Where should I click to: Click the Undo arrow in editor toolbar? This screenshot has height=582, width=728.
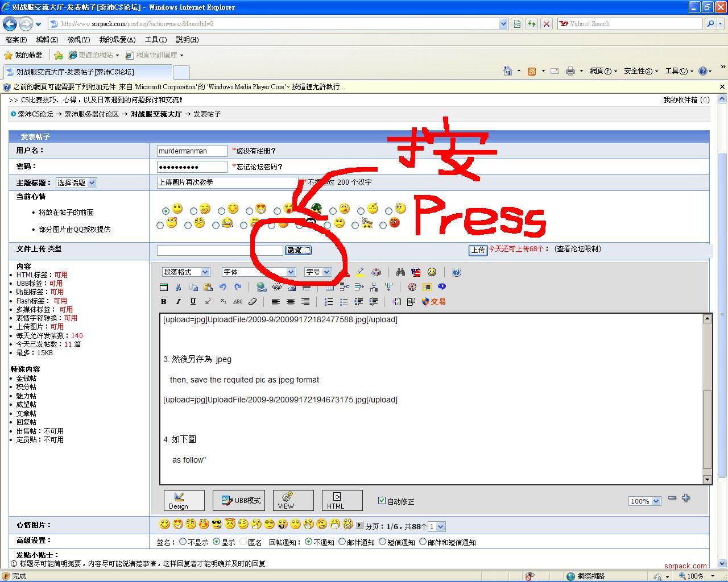click(223, 287)
